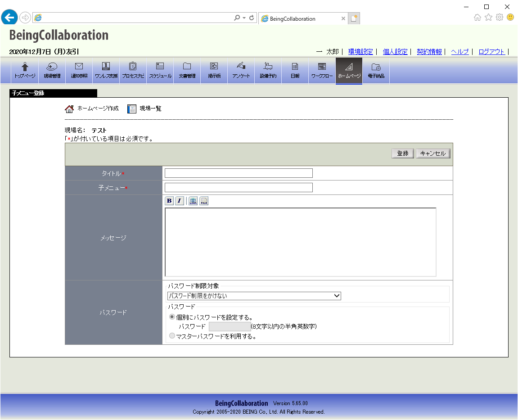
Task: Open 電子納品 electronic delivery module
Action: 376,70
